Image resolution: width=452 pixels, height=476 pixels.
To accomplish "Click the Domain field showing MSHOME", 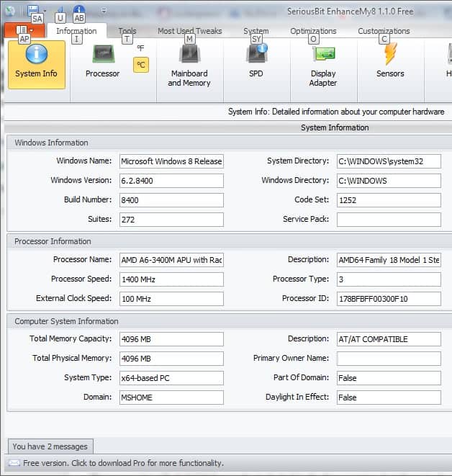I will click(x=172, y=398).
